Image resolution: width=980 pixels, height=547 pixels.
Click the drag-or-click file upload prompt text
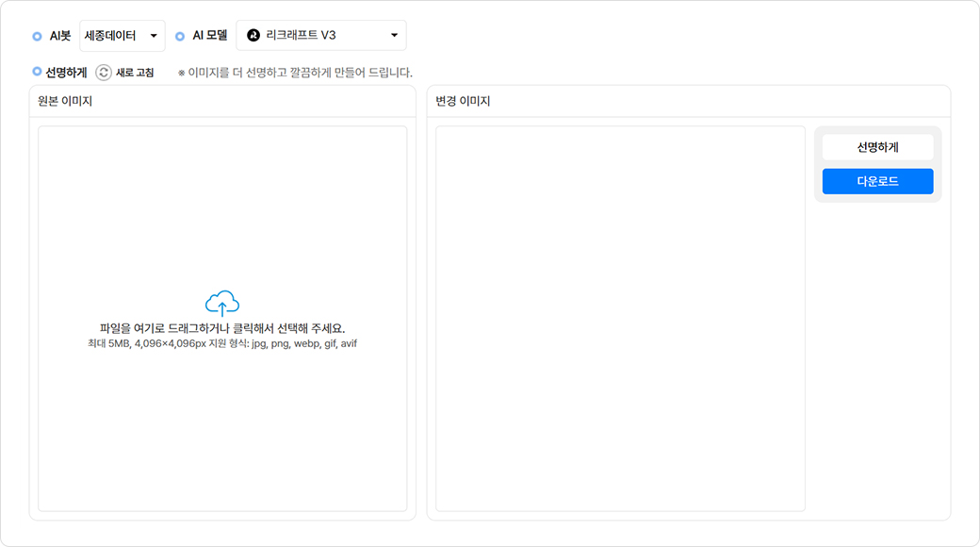coord(222,328)
